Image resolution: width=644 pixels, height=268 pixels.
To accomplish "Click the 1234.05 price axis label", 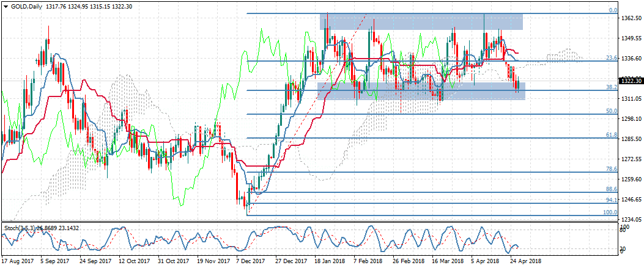I will click(x=631, y=219).
